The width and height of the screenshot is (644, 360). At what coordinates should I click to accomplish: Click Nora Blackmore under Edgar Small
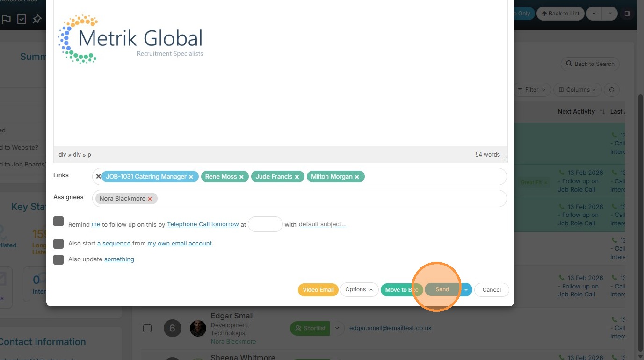point(233,342)
